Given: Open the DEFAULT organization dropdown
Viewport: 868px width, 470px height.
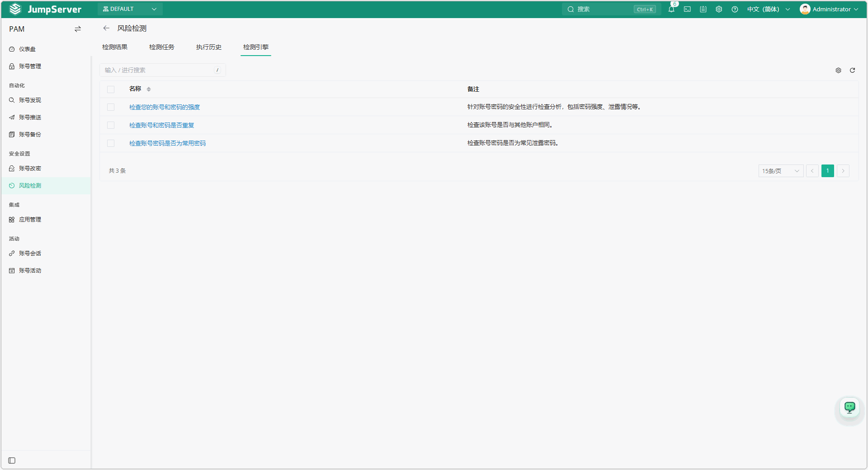Looking at the screenshot, I should pyautogui.click(x=130, y=9).
